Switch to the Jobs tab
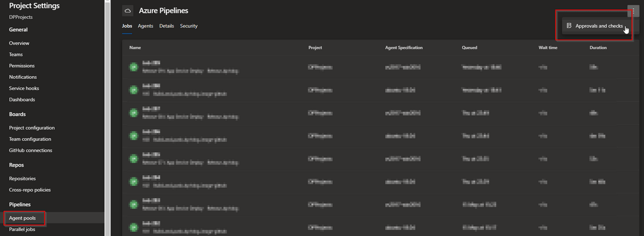Image resolution: width=644 pixels, height=236 pixels. coord(127,26)
